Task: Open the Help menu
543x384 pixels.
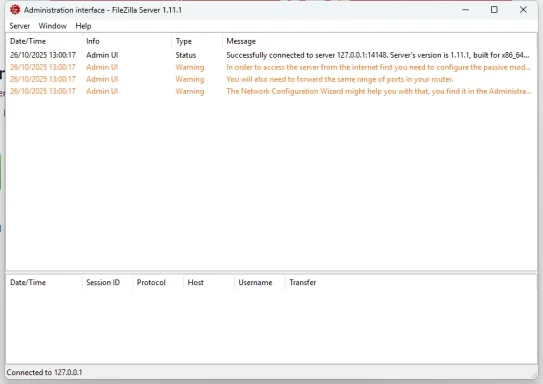Action: (83, 26)
